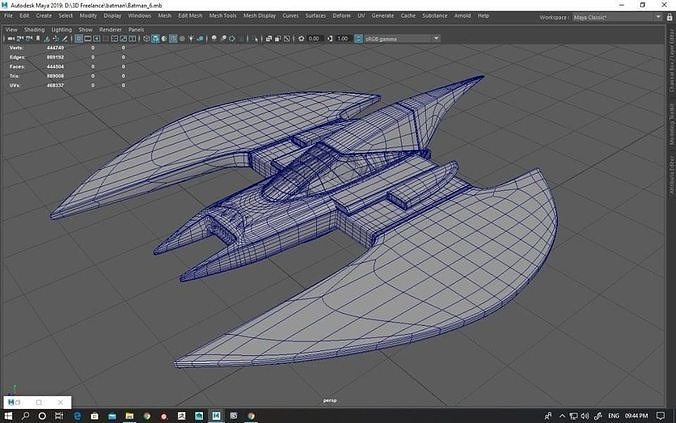Click the exposure value field showing 0.00
This screenshot has height=423, width=676.
pyautogui.click(x=314, y=38)
